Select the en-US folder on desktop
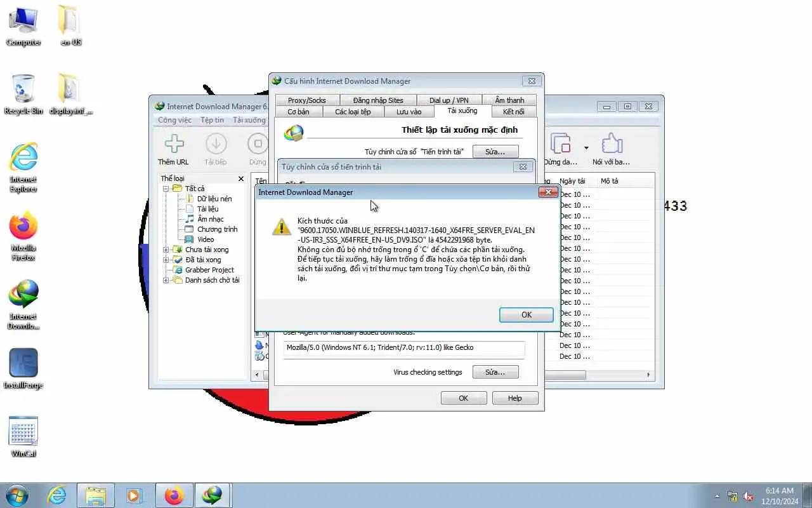This screenshot has height=508, width=812. tap(70, 25)
